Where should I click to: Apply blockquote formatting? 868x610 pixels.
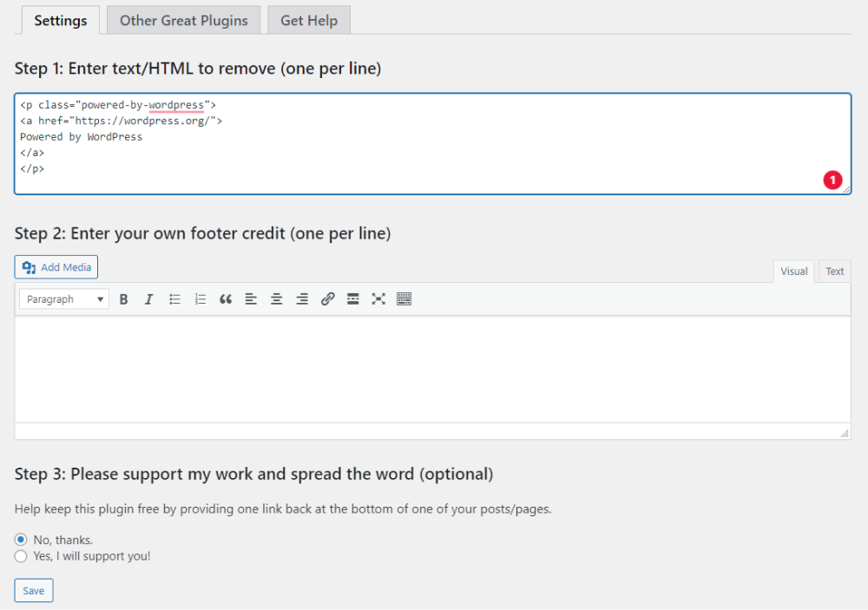point(226,299)
